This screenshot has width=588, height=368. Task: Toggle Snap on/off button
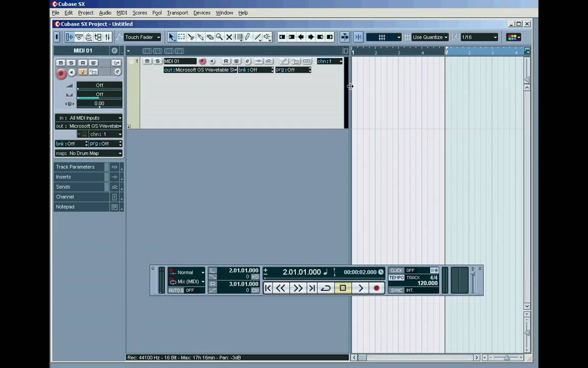pyautogui.click(x=358, y=37)
